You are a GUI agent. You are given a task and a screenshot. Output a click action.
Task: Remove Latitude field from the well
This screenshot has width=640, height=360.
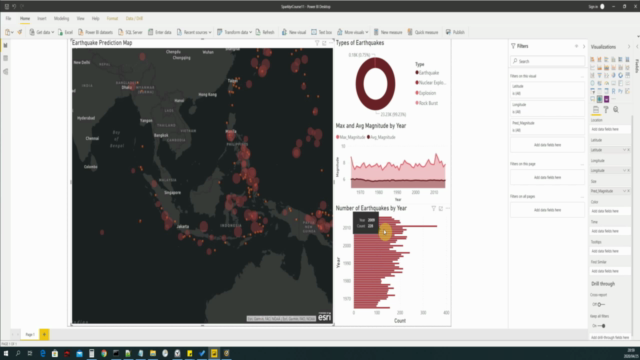tap(629, 150)
